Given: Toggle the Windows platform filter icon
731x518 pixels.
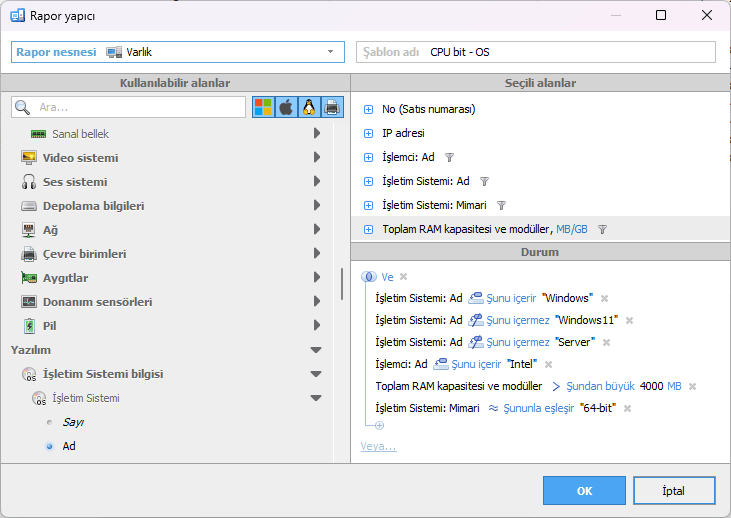Looking at the screenshot, I should [264, 107].
